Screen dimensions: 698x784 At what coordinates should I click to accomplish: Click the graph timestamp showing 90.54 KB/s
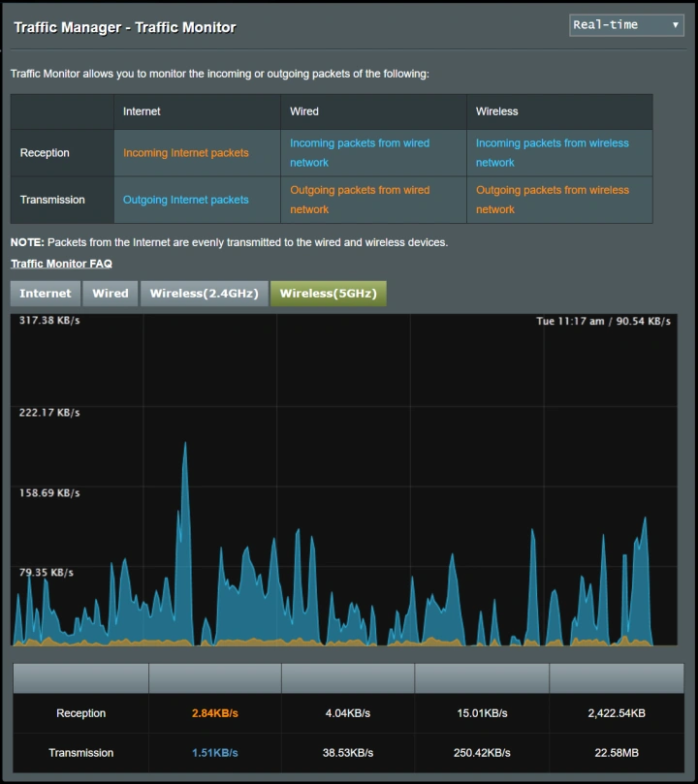pyautogui.click(x=603, y=321)
